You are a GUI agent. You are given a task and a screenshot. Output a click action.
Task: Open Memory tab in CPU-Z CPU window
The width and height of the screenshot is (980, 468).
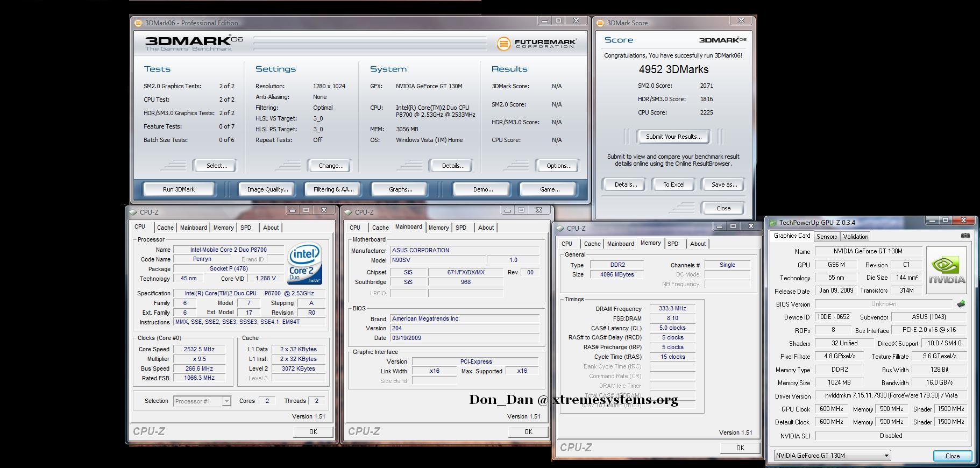223,228
